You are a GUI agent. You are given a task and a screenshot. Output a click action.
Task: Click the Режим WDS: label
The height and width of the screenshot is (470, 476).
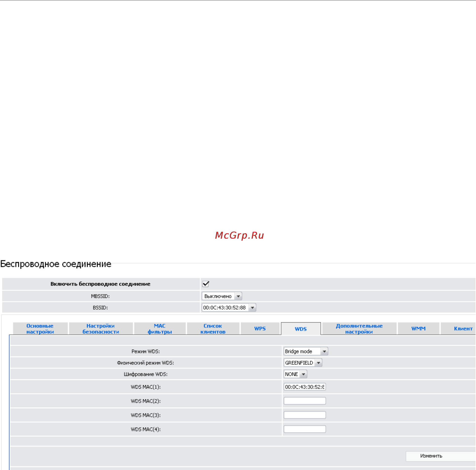[x=146, y=351]
